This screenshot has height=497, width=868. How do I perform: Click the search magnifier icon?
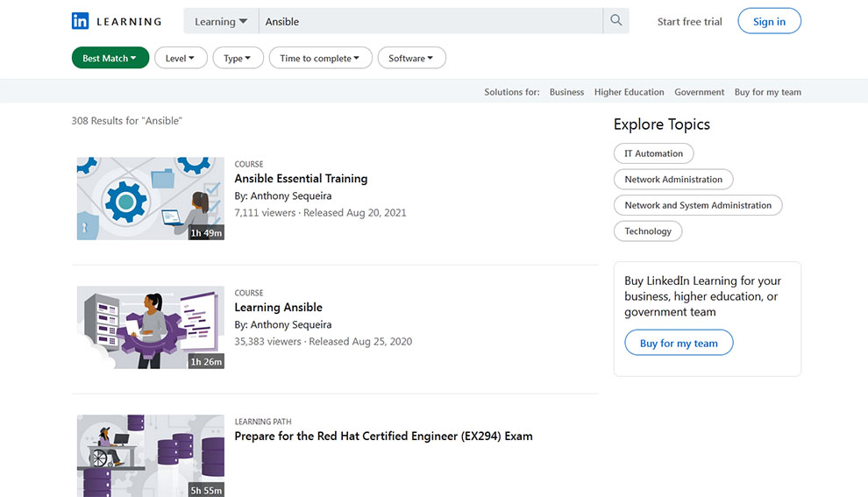pos(616,21)
